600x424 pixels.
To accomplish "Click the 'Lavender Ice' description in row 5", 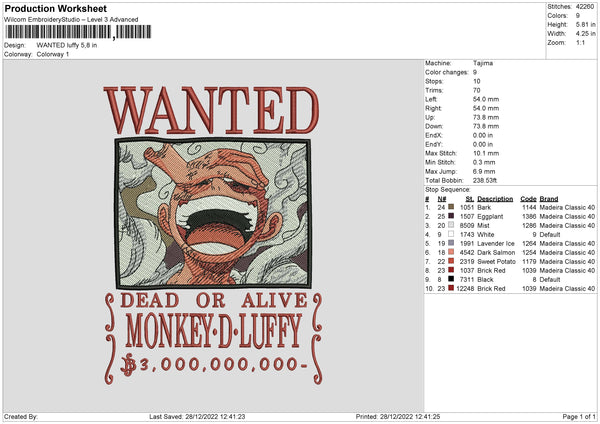I will (x=496, y=243).
